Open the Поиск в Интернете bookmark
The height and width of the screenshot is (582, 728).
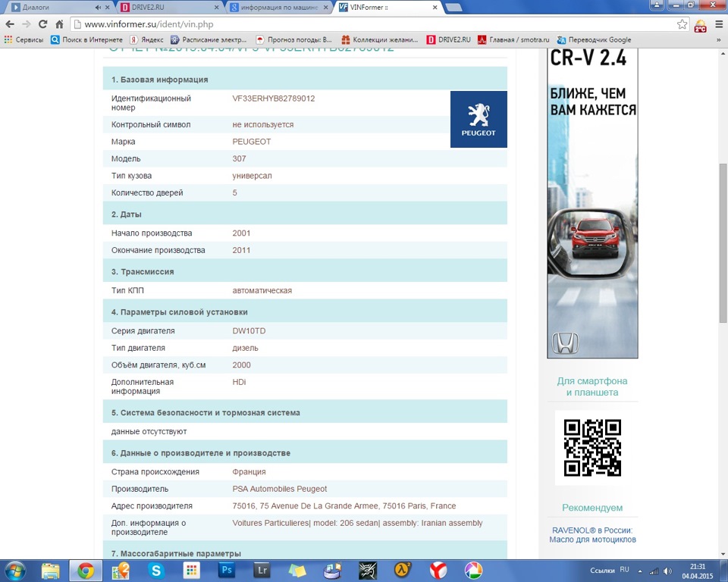coord(86,40)
